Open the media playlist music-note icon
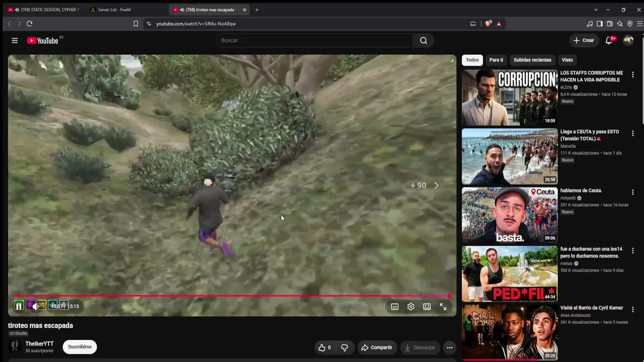 coord(590,24)
